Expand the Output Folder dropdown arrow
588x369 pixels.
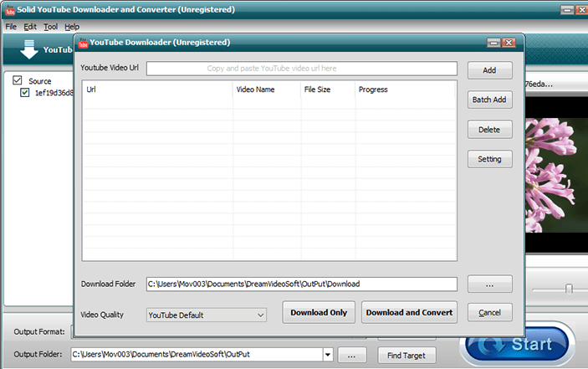[328, 355]
